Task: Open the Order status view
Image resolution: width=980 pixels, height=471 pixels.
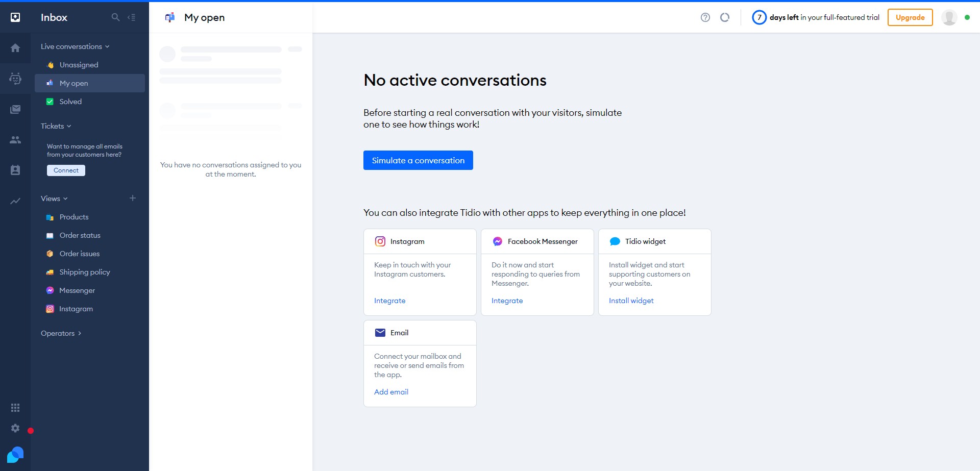Action: tap(90, 235)
